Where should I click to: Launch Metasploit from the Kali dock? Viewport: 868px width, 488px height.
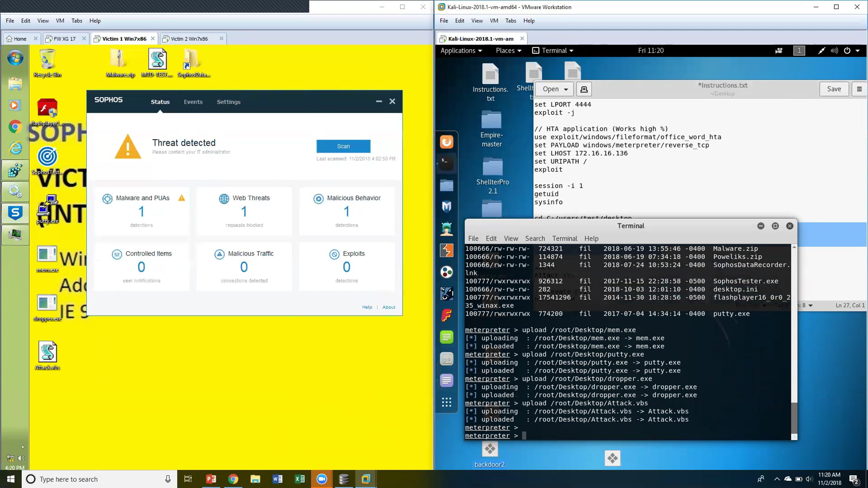pyautogui.click(x=447, y=206)
